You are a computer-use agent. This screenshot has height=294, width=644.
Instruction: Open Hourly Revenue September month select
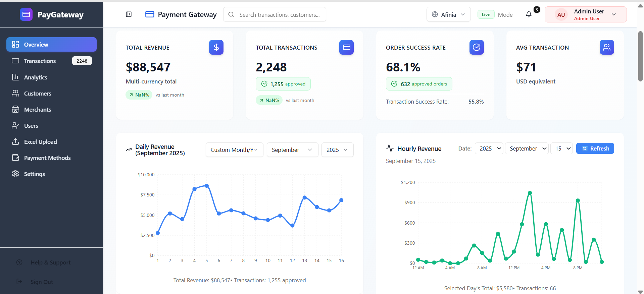527,149
